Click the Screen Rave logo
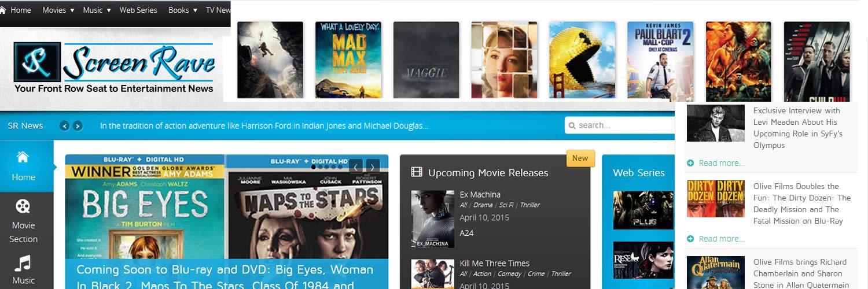 click(x=114, y=68)
